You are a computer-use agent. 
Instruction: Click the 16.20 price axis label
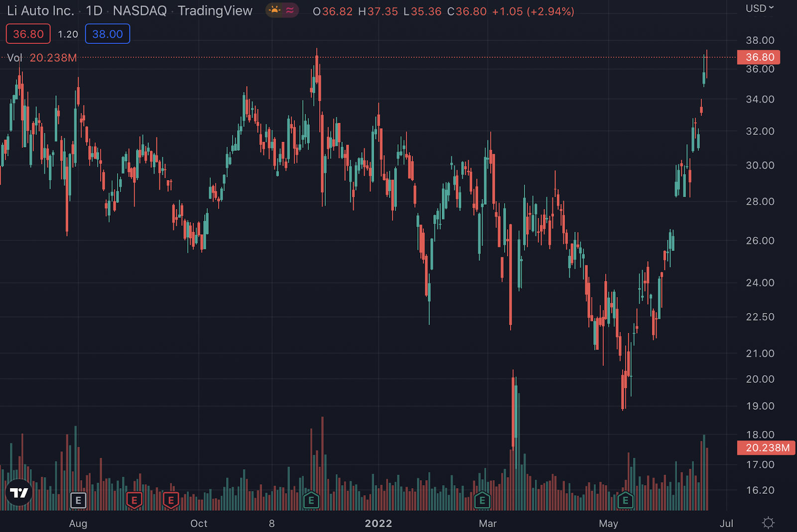pos(760,490)
